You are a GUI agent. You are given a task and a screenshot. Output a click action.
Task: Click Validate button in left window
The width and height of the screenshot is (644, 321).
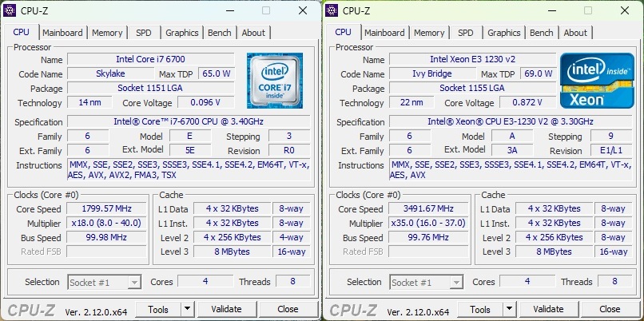click(226, 309)
